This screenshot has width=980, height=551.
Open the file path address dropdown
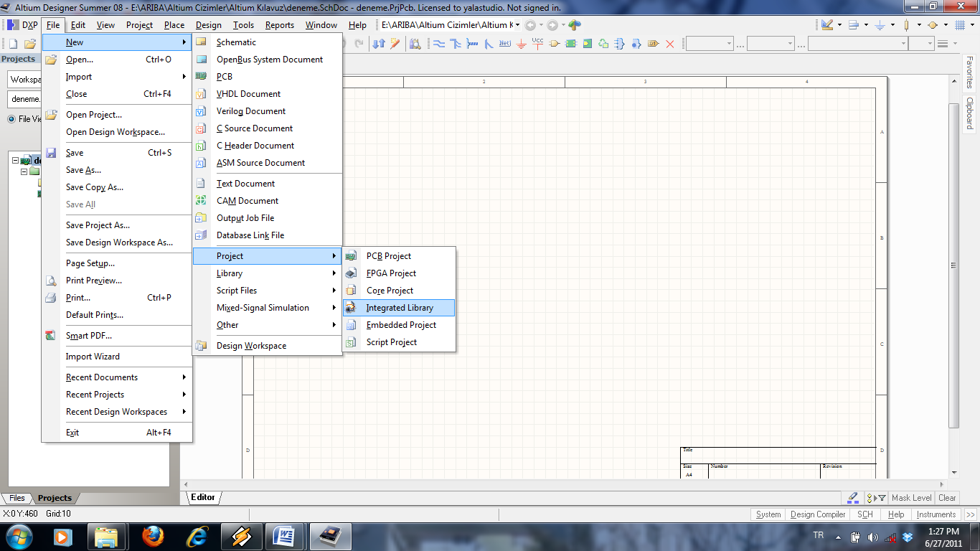[518, 25]
